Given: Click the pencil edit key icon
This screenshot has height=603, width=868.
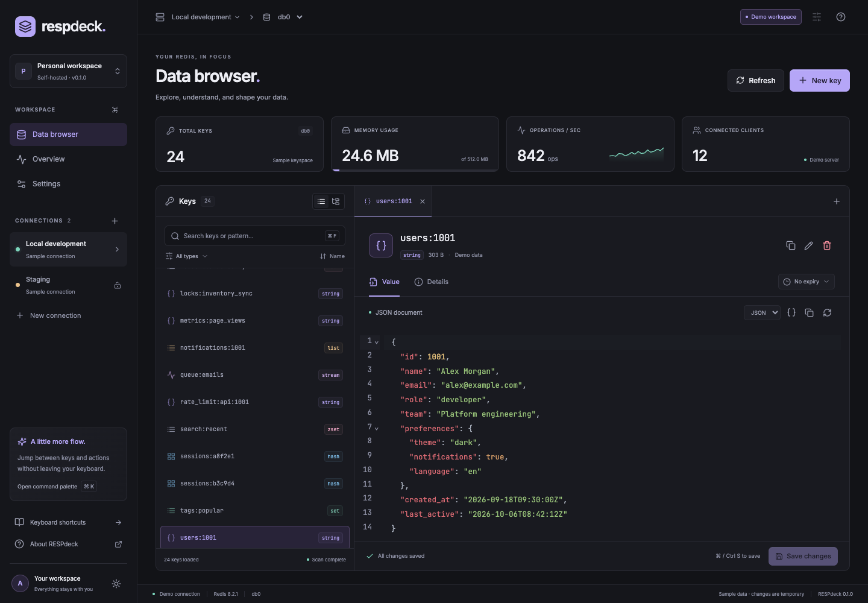Looking at the screenshot, I should coord(809,245).
